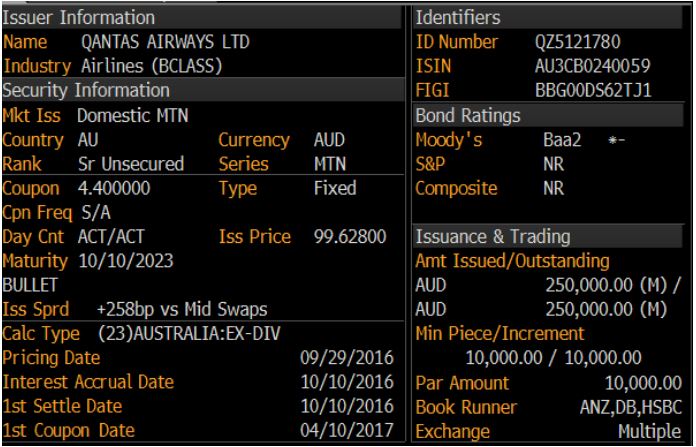Click the Type value Fixed
Screen dimensions: 696x447
(x=335, y=188)
